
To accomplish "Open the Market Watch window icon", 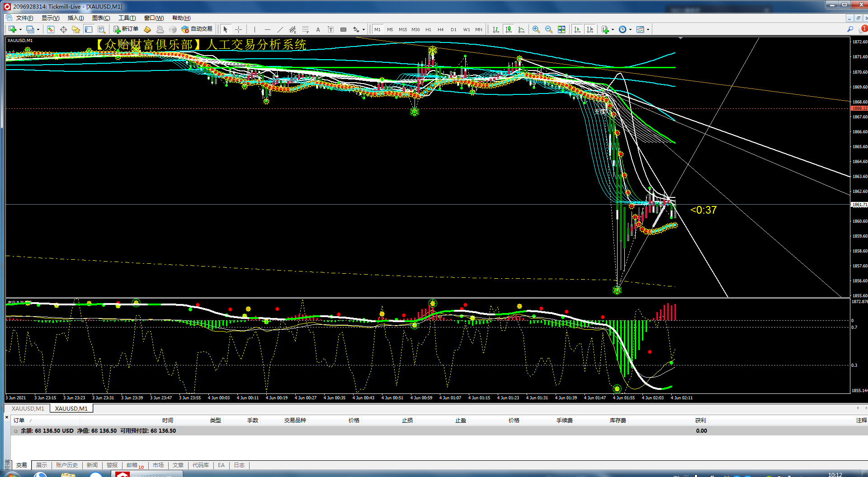I will coord(51,29).
